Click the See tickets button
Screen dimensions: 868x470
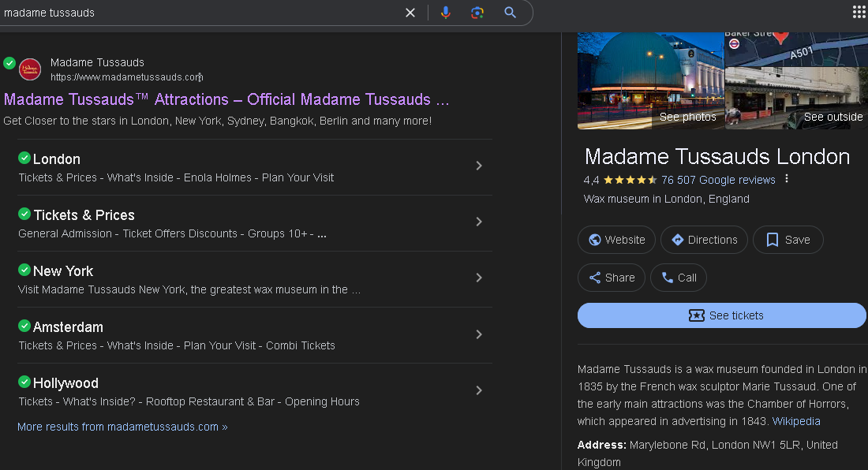(722, 315)
